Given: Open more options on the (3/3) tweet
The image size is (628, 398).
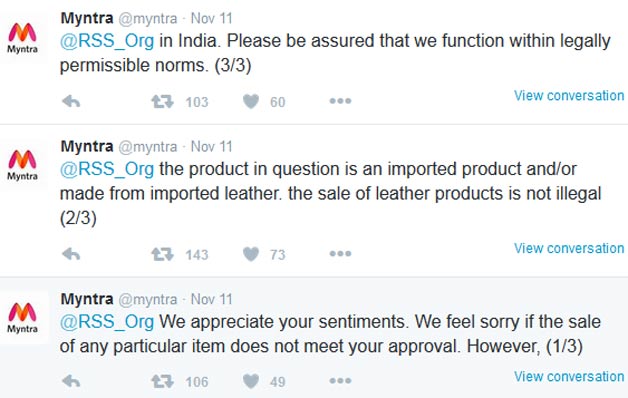Looking at the screenshot, I should pos(340,101).
